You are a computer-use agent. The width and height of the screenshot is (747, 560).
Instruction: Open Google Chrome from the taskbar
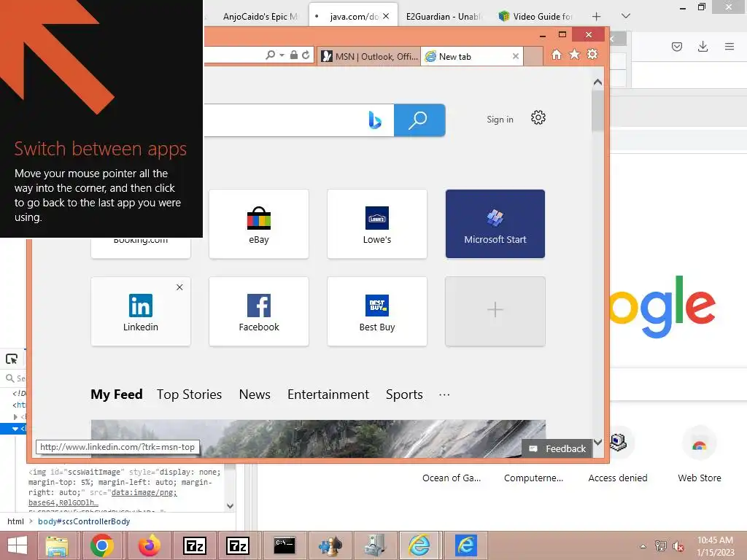[x=101, y=545]
